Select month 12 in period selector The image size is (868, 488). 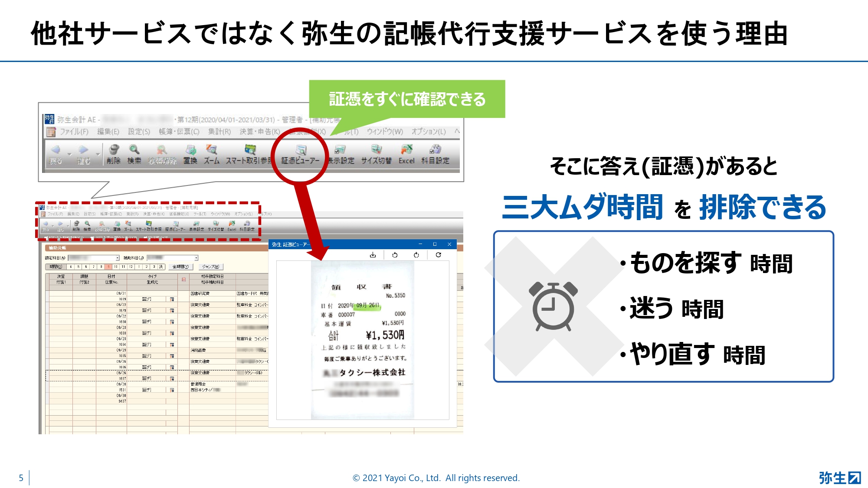(x=131, y=267)
